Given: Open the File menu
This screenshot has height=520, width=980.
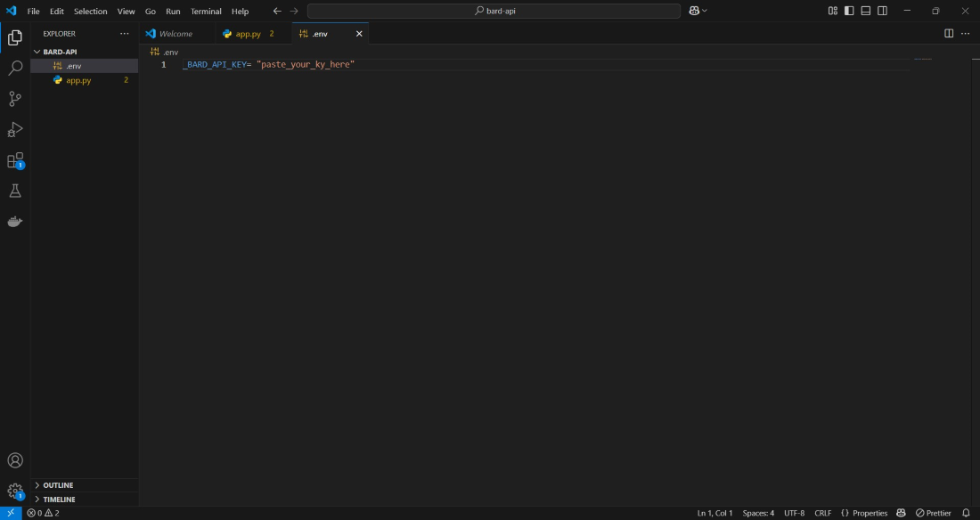Looking at the screenshot, I should tap(33, 12).
